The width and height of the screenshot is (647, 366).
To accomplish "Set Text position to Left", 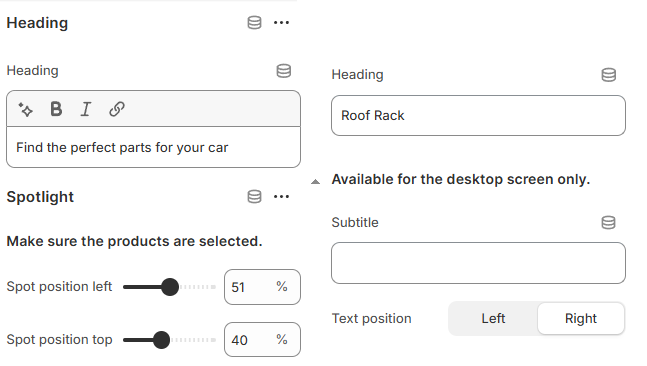I will (493, 319).
